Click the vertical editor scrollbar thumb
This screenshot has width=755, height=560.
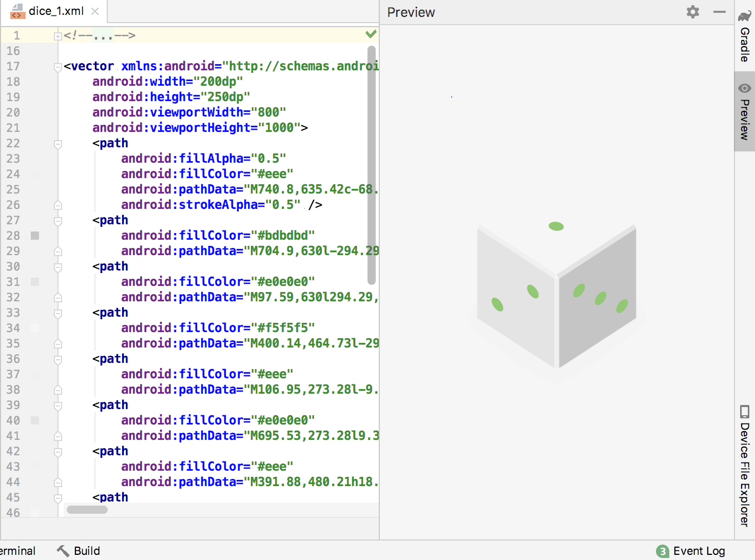click(372, 164)
